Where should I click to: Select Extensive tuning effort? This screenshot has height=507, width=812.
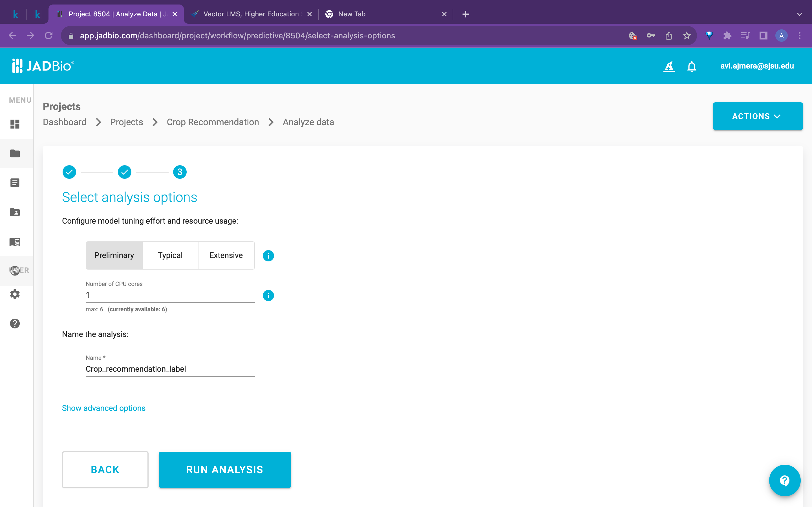pos(226,255)
